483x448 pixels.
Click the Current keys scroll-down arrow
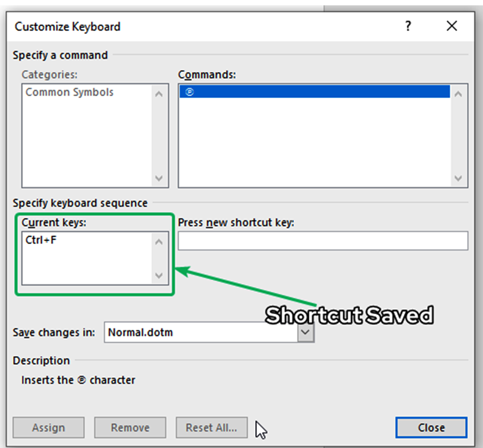pyautogui.click(x=159, y=275)
